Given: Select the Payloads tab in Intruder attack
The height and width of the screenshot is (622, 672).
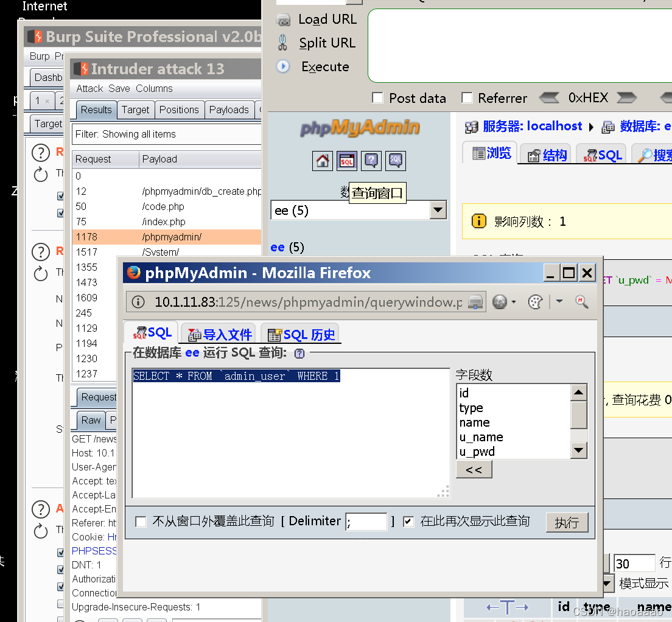Looking at the screenshot, I should tap(229, 110).
